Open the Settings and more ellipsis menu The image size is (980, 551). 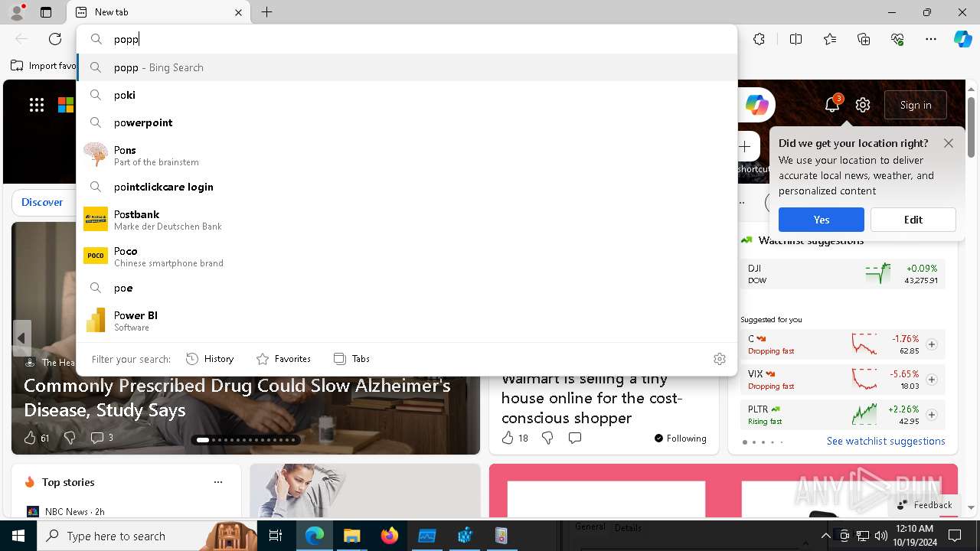pyautogui.click(x=931, y=39)
